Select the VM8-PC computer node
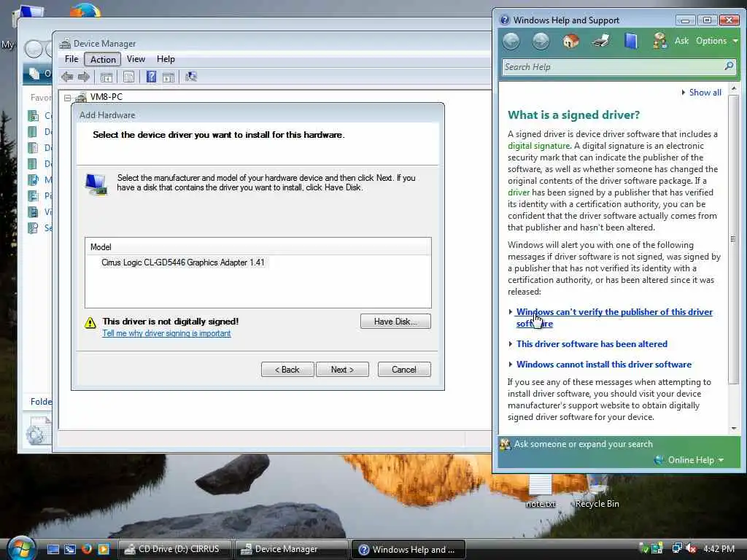 click(x=106, y=97)
